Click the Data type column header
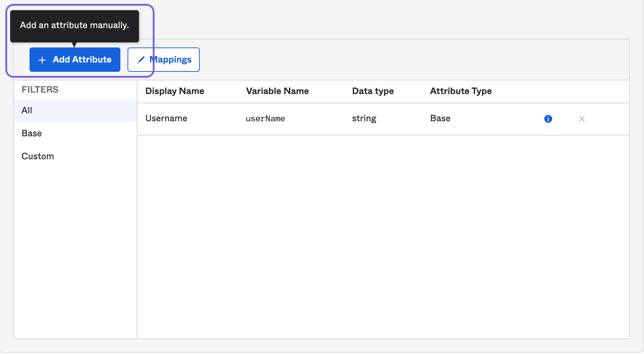The width and height of the screenshot is (644, 354). tap(373, 91)
